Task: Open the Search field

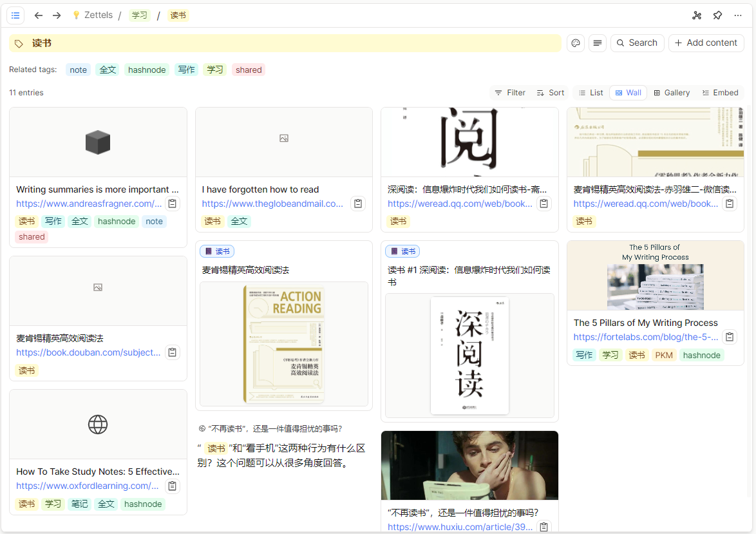Action: coord(637,43)
